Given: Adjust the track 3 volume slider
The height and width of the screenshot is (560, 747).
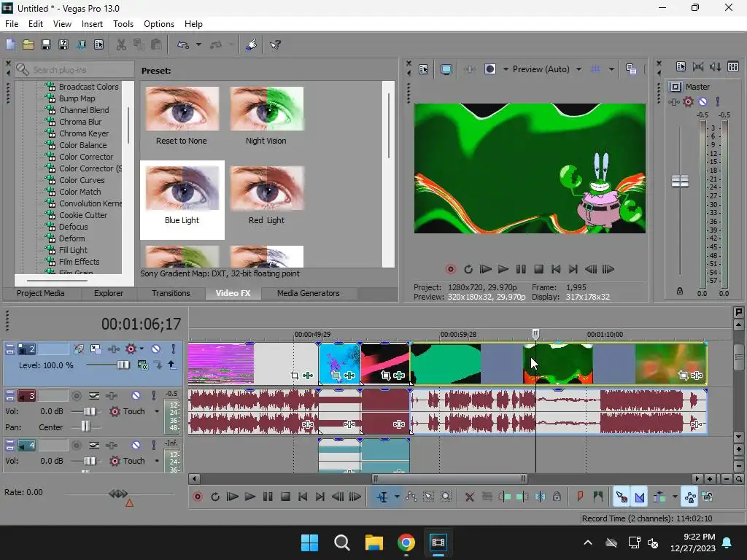Looking at the screenshot, I should point(90,411).
